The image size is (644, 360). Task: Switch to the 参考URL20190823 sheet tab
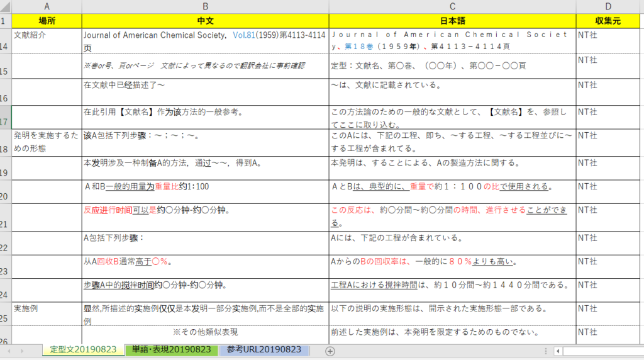pyautogui.click(x=264, y=350)
